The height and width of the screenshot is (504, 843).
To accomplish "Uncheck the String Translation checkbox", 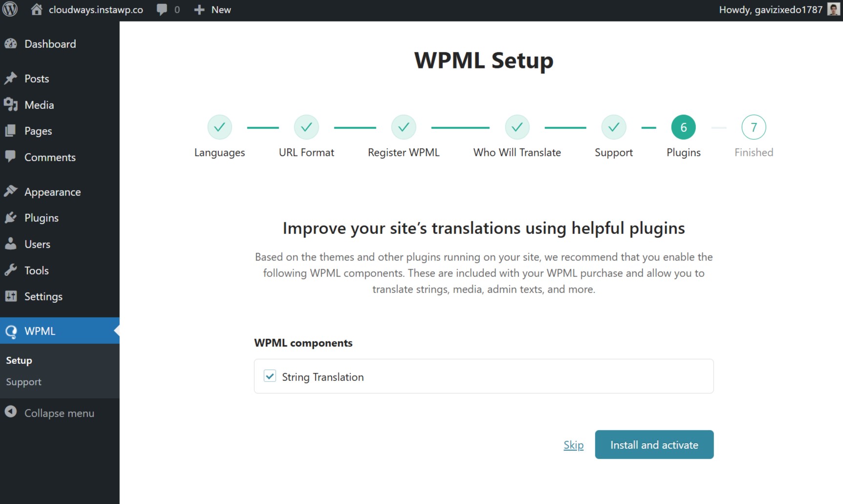I will [270, 376].
